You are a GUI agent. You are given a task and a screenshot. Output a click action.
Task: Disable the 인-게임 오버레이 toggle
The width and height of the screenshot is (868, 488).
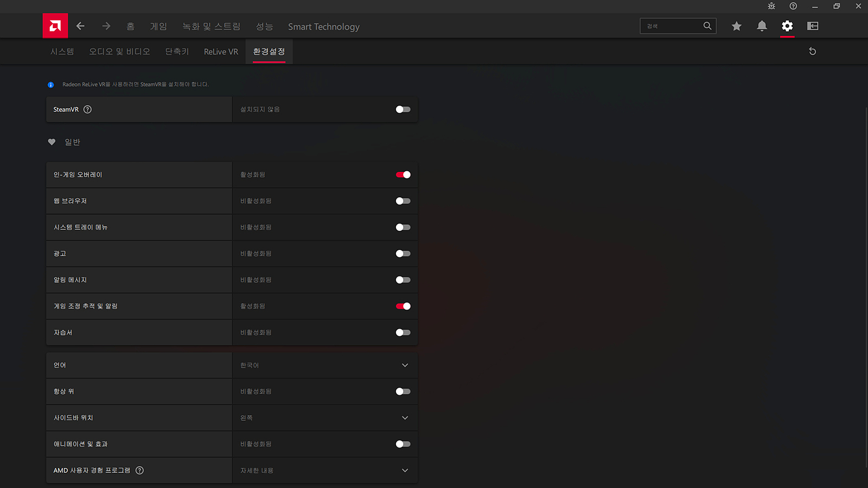point(403,175)
